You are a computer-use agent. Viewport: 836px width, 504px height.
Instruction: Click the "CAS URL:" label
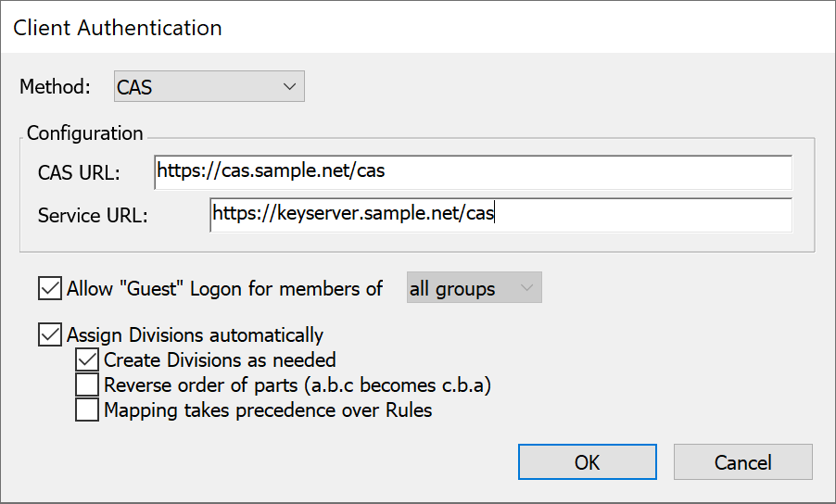[79, 172]
